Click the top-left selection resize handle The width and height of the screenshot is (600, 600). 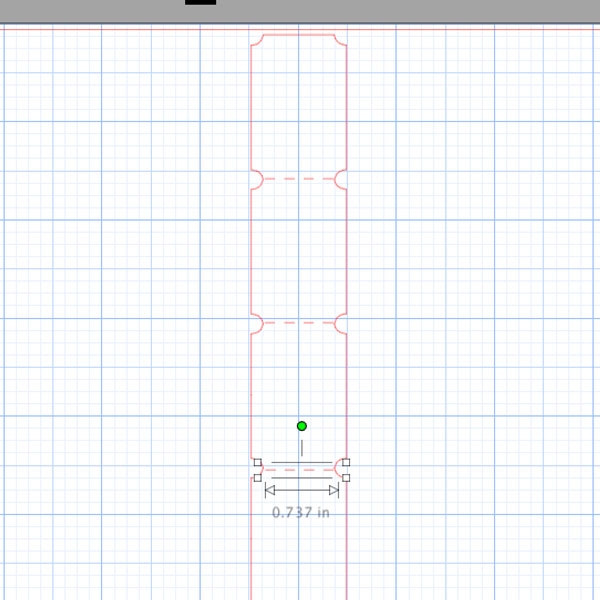coord(258,463)
